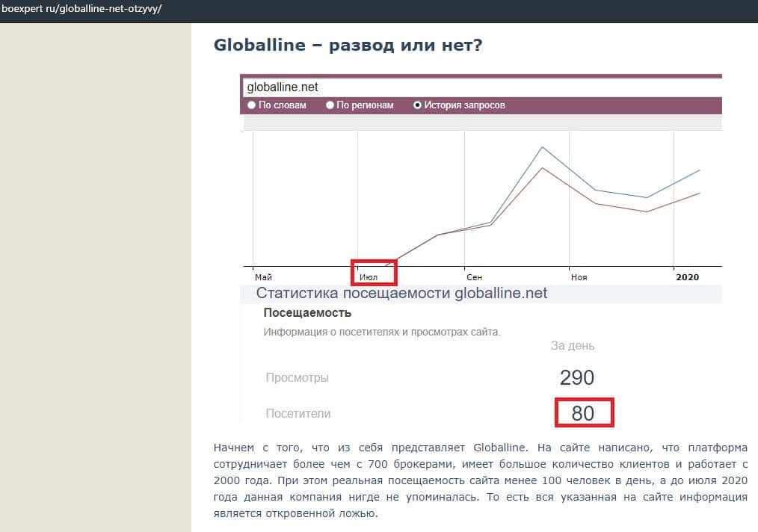Click the "Globalline – развод или нет?" heading
The height and width of the screenshot is (532, 758).
348,45
